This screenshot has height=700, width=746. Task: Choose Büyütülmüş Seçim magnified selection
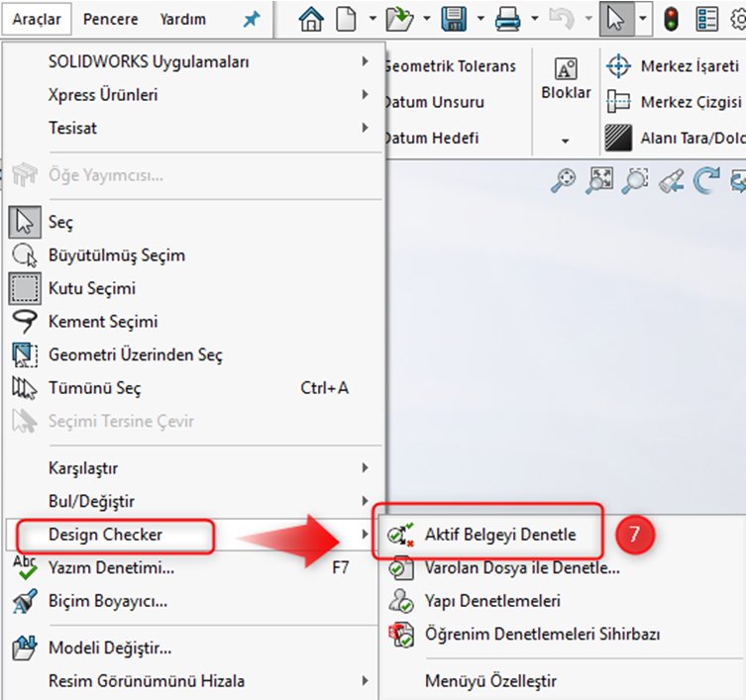point(194,255)
